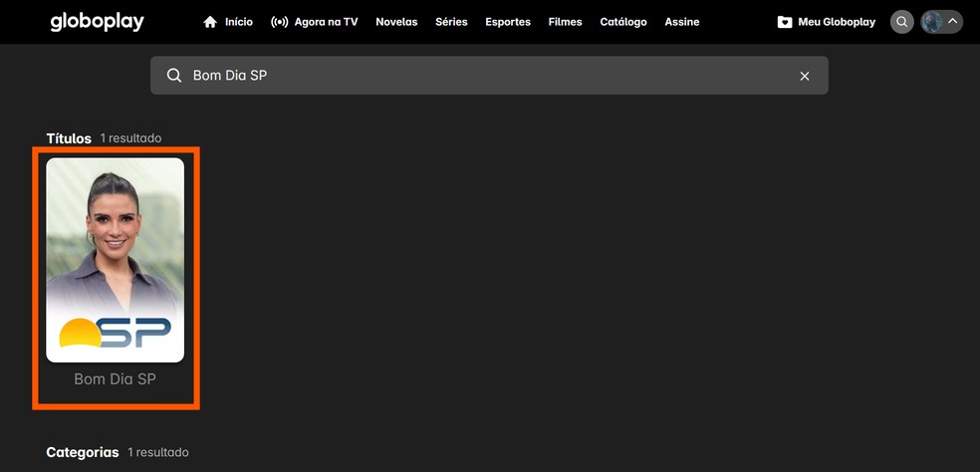Image resolution: width=980 pixels, height=472 pixels.
Task: Click the Categorias heading
Action: 83,452
